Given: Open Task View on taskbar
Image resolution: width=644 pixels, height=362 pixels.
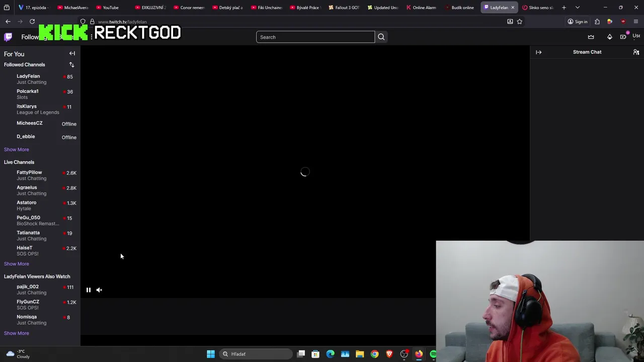Looking at the screenshot, I should point(301,354).
